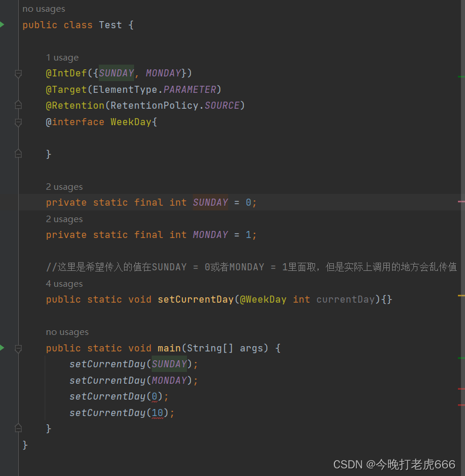Click the underlined 10 argument in setCurrentDay(10)
Viewport: 465px width, 476px height.
(158, 413)
